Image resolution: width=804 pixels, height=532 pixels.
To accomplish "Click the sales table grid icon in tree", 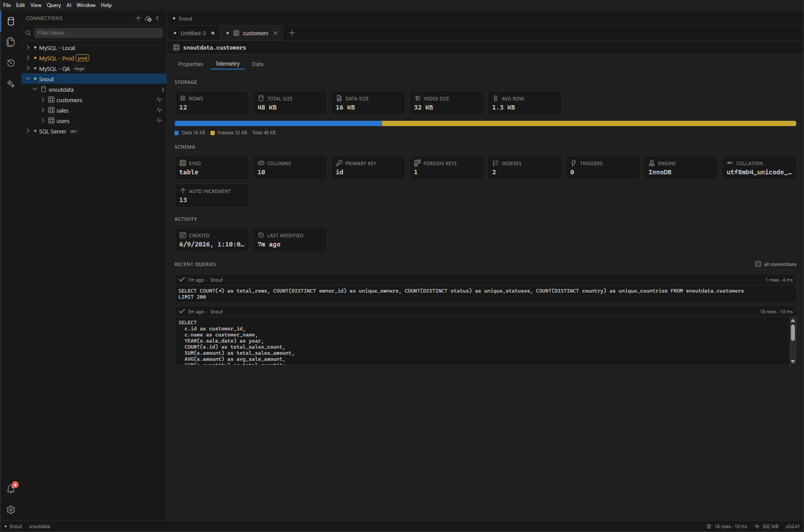I will tap(51, 110).
